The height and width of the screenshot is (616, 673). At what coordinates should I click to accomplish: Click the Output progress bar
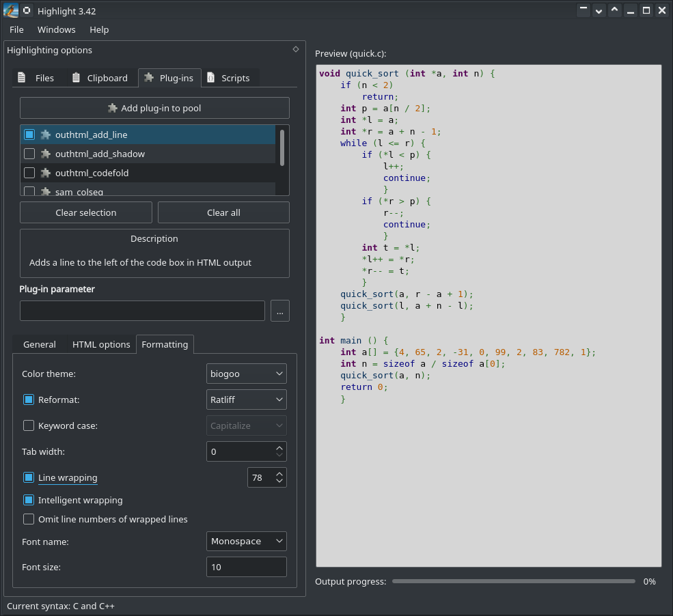513,581
